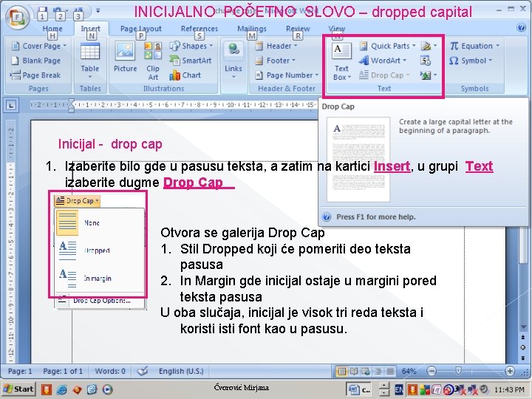Click the orange Drop Cap gallery header button
The width and height of the screenshot is (532, 399).
tap(78, 201)
